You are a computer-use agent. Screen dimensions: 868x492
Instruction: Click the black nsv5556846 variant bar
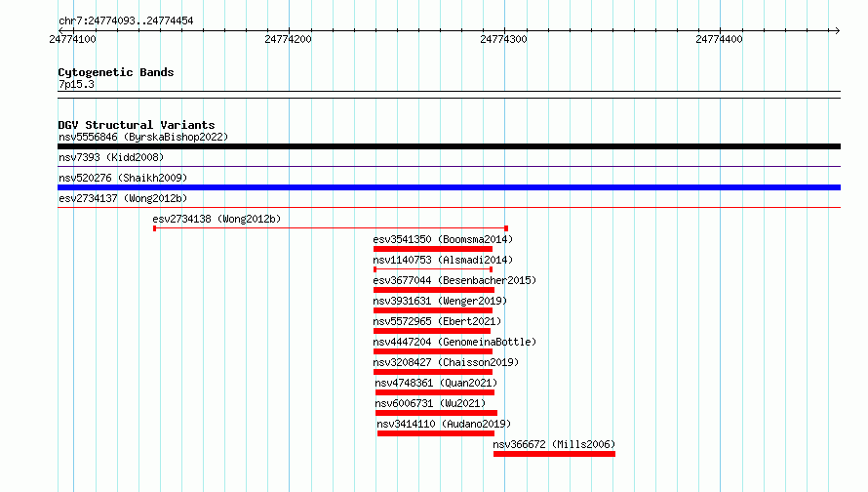(449, 146)
